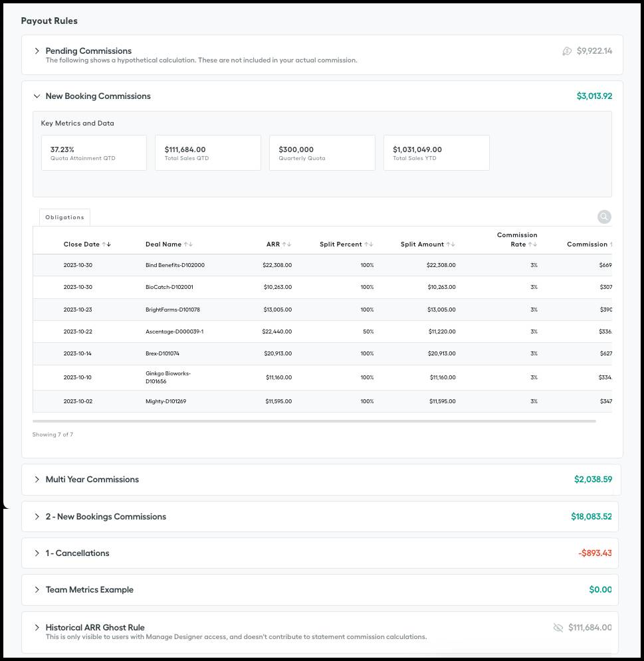644x661 pixels.
Task: Click the hidden-eye icon beside $111,684.00
Action: pyautogui.click(x=558, y=628)
